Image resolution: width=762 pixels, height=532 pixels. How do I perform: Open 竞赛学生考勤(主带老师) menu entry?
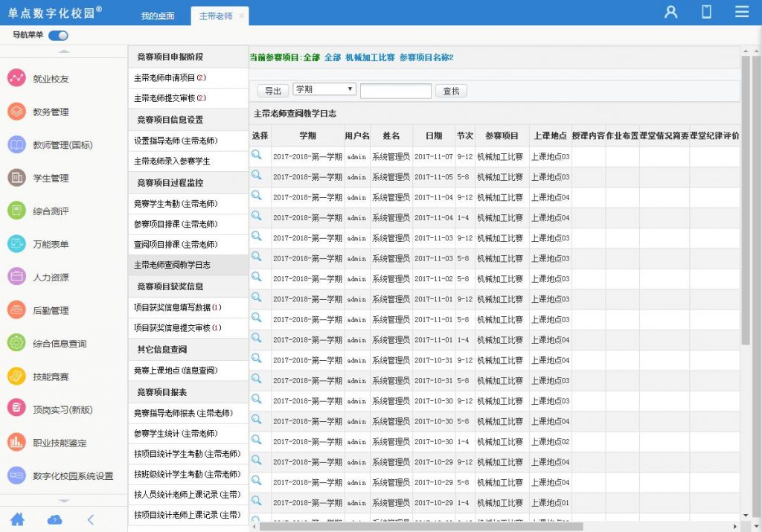[x=188, y=204]
